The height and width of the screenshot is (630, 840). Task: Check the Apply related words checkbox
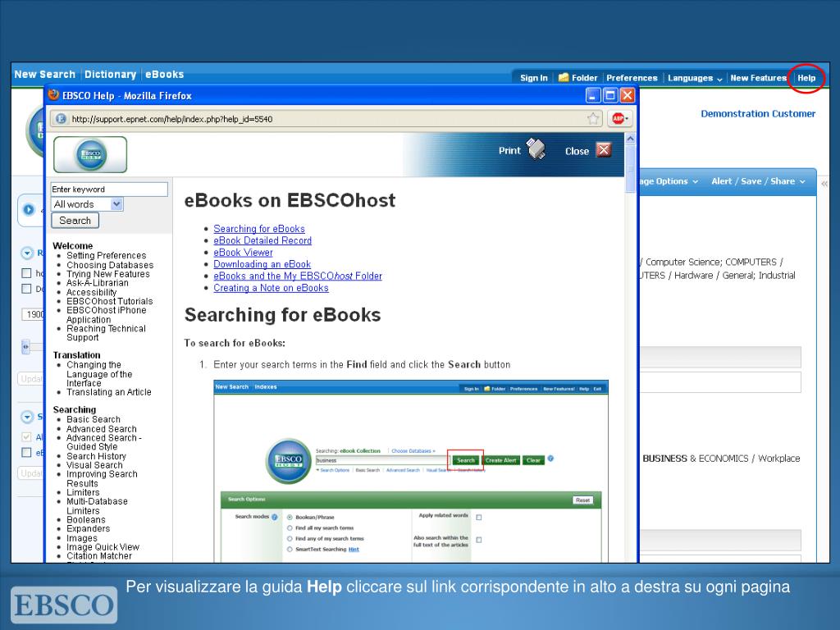(479, 518)
